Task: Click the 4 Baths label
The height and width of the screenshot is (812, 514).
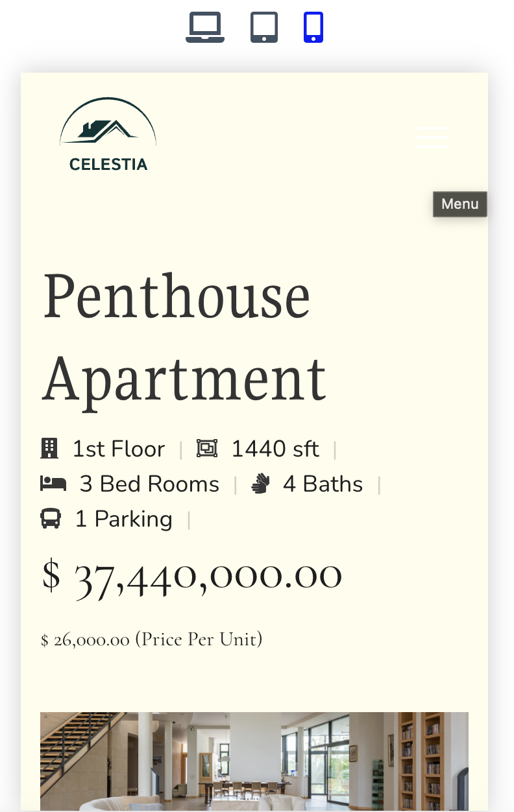Action: 323,484
